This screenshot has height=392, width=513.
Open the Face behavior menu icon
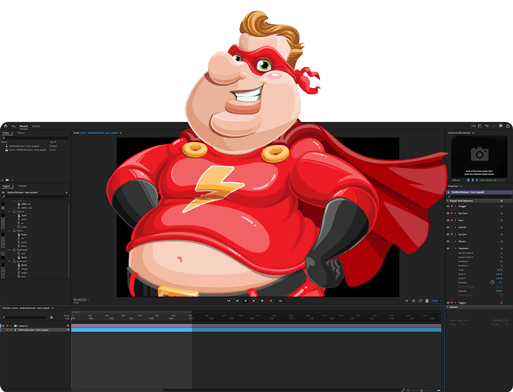pyautogui.click(x=501, y=220)
